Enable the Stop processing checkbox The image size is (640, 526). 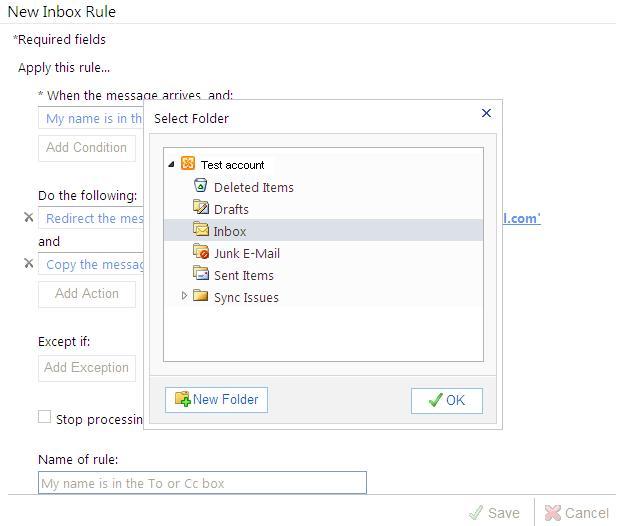(44, 417)
